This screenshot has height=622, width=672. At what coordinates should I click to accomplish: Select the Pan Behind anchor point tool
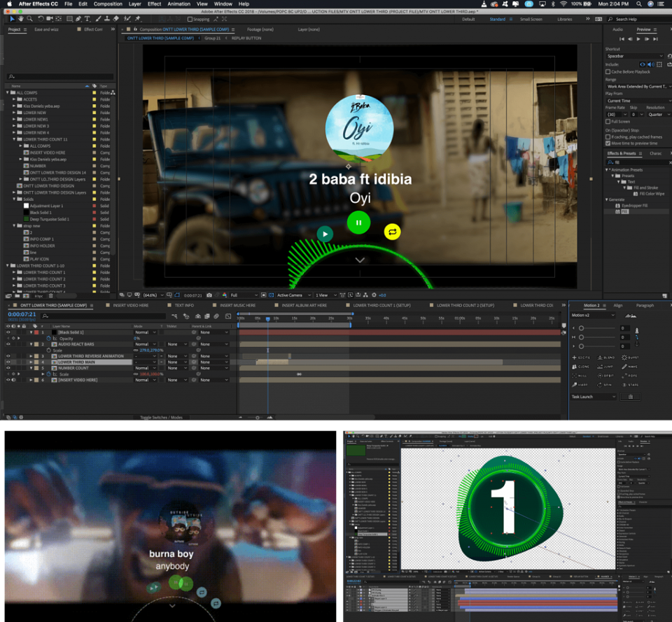(x=58, y=19)
